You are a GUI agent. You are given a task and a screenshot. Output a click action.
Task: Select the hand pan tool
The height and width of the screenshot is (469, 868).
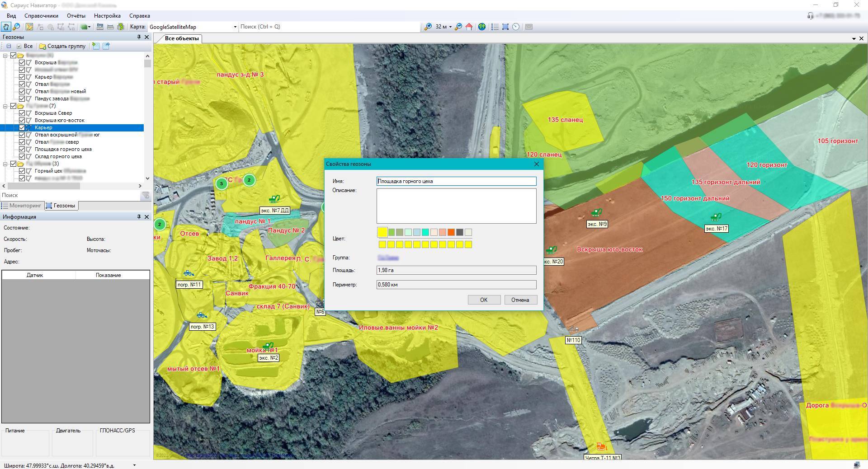(x=6, y=27)
